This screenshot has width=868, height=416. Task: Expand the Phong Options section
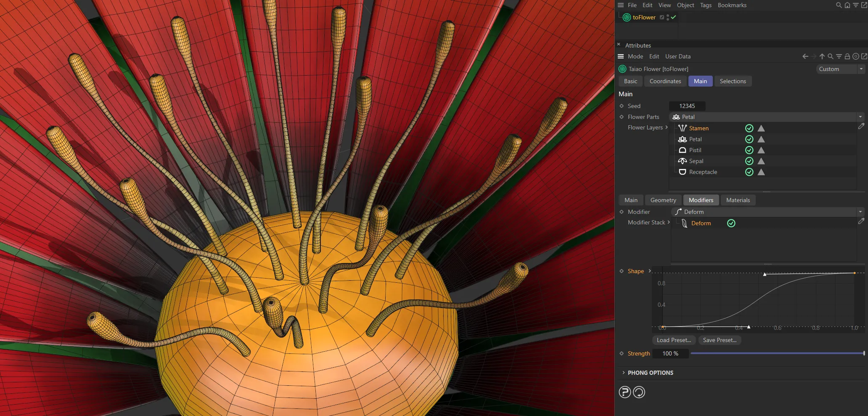point(623,373)
